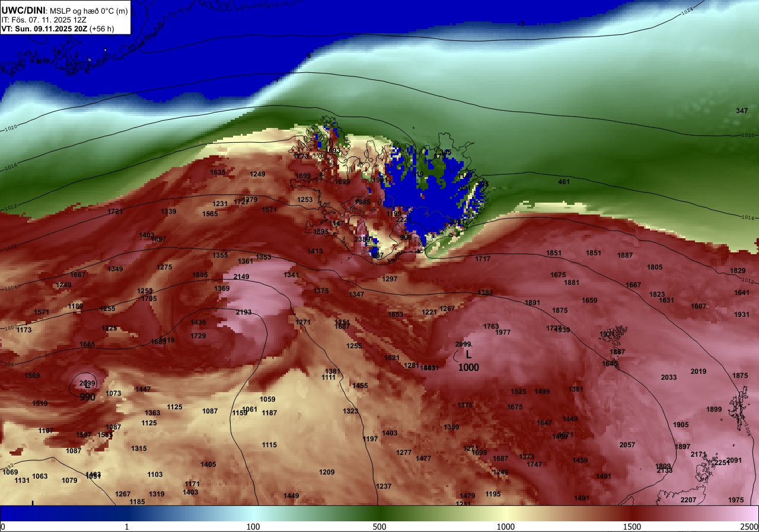Click the 1605 height value
The image size is (759, 532).
(x=200, y=275)
